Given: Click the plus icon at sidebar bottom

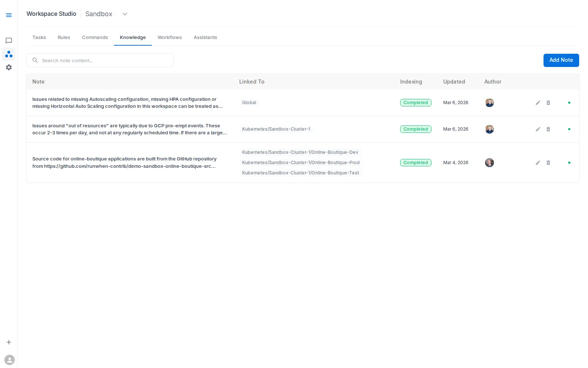Looking at the screenshot, I should point(9,342).
